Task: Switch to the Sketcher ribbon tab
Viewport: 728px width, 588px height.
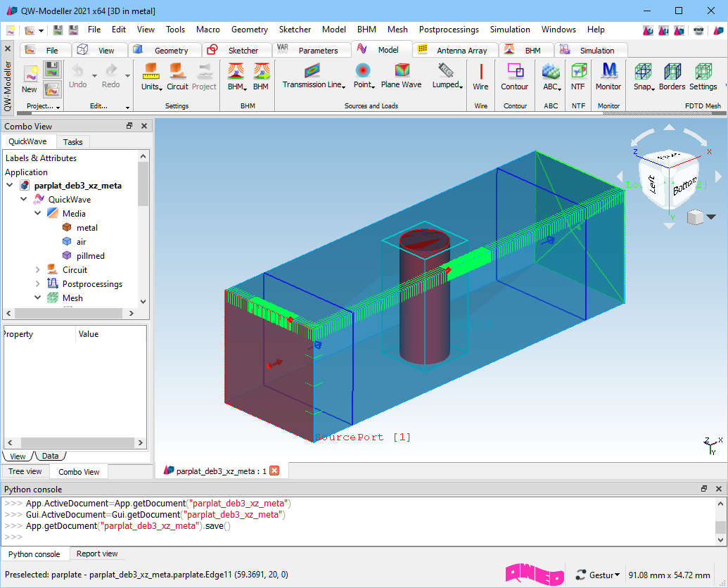Action: click(x=236, y=50)
